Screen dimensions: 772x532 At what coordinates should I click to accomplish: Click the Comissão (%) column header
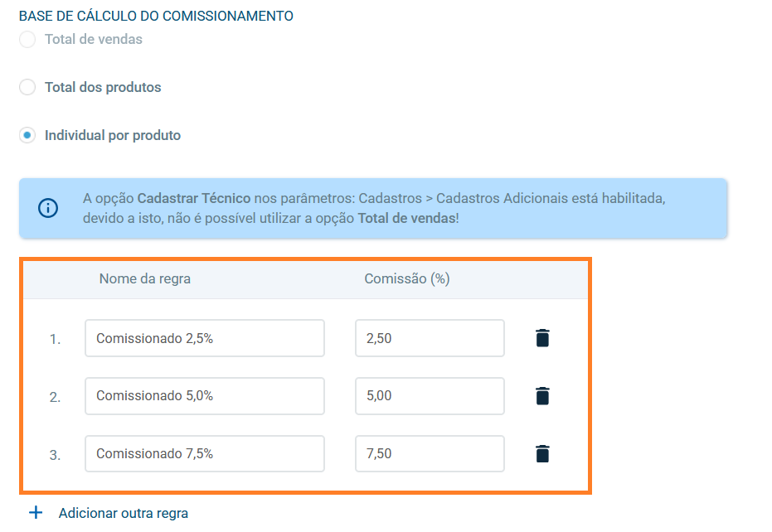pyautogui.click(x=407, y=279)
